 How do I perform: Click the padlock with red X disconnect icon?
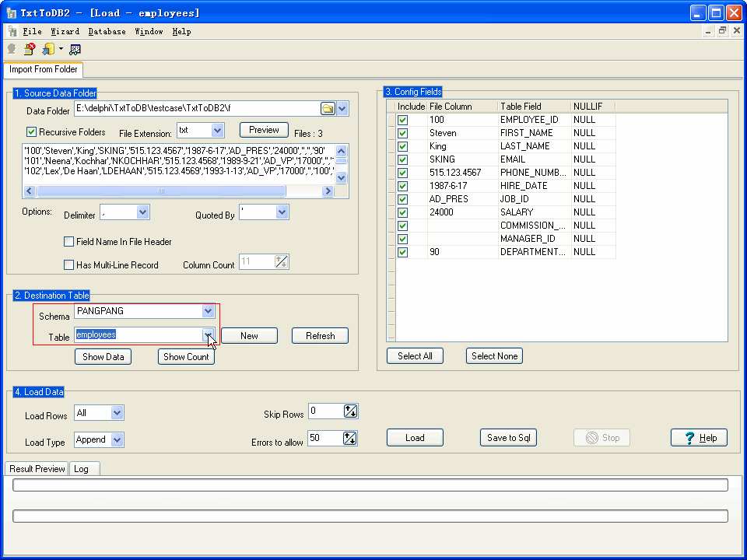tap(30, 48)
